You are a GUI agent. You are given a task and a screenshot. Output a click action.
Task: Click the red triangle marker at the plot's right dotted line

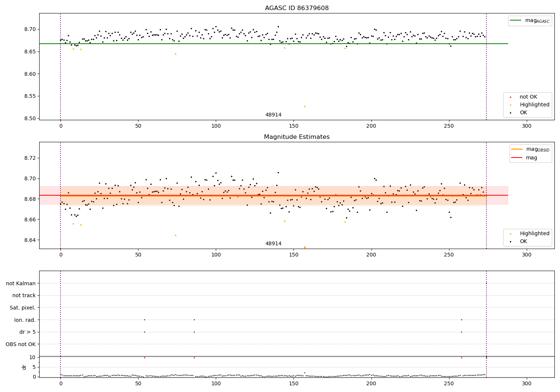[x=486, y=358]
